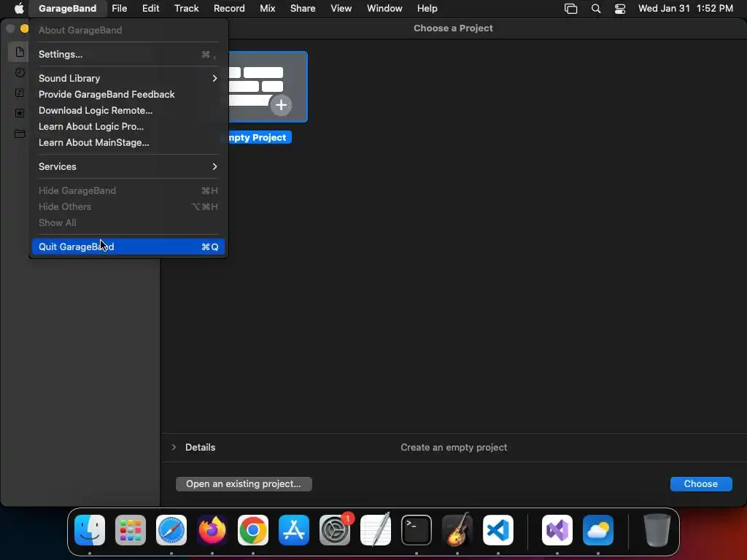747x560 pixels.
Task: Select the Learn to Play music-note icon
Action: 20,93
